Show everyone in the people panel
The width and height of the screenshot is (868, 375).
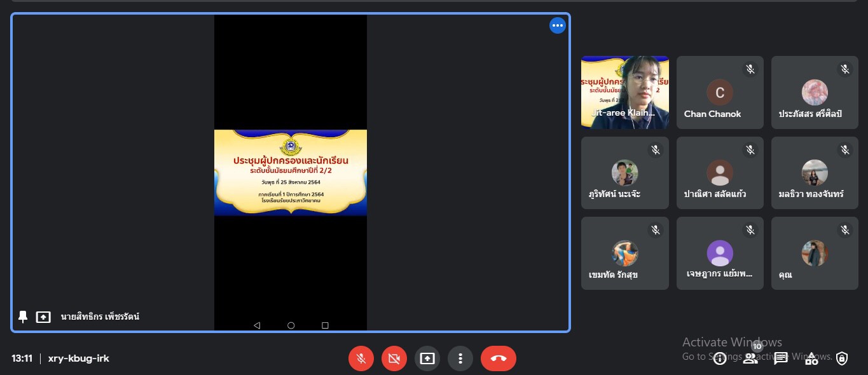coord(750,359)
